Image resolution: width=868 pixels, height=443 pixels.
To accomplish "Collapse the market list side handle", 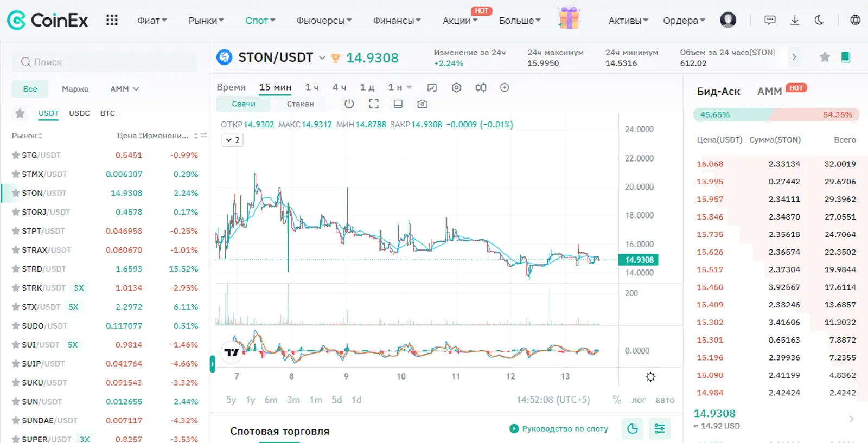I will coord(212,364).
